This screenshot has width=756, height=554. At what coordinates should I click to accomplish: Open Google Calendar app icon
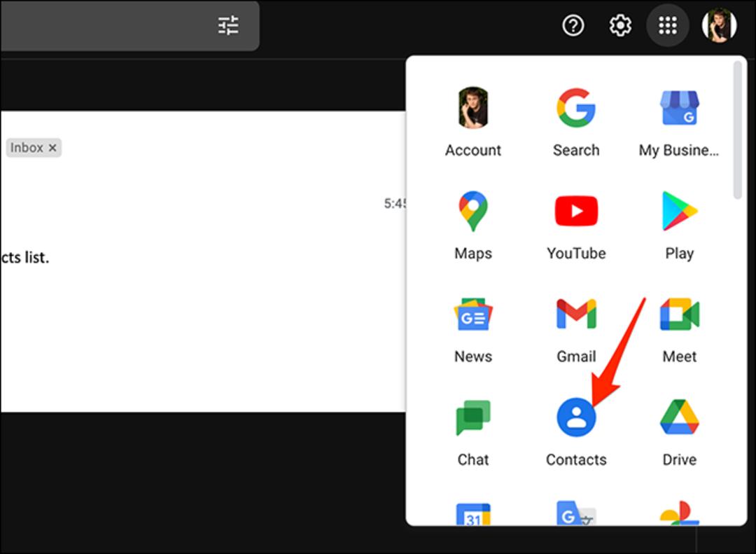coord(473,514)
